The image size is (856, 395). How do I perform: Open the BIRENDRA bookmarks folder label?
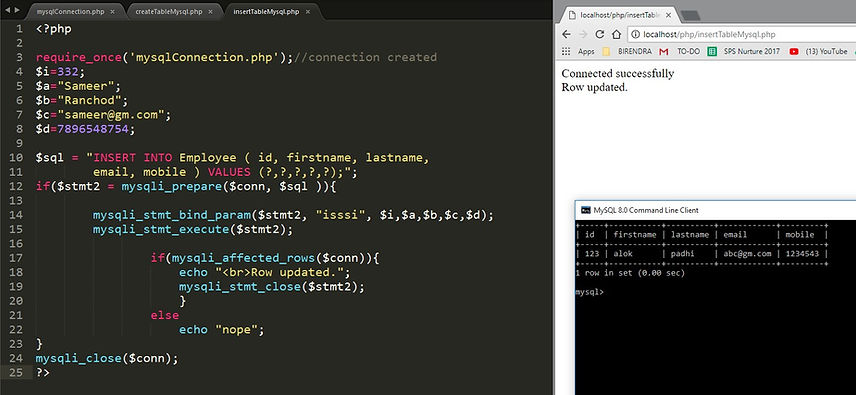pos(635,51)
